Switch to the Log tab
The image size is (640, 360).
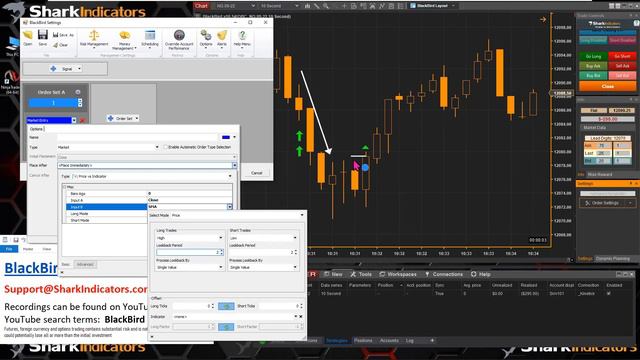(409, 340)
